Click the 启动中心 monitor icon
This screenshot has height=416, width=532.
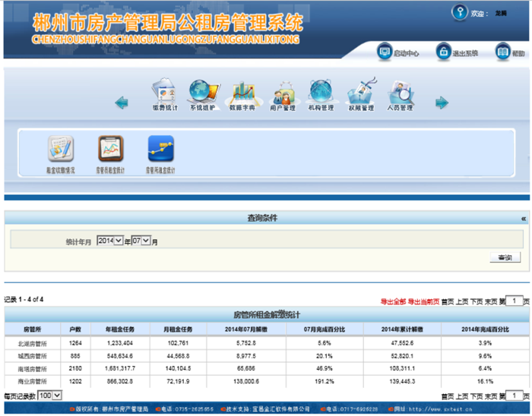tap(385, 52)
